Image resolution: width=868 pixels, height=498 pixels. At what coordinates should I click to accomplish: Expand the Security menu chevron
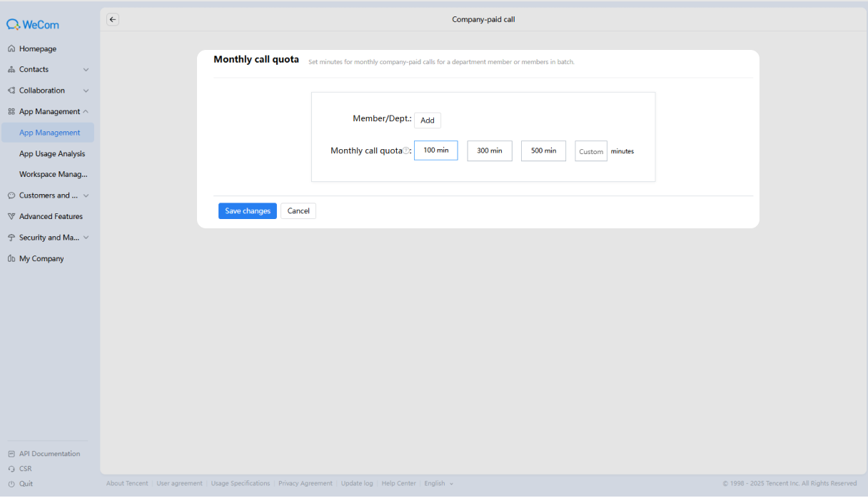pyautogui.click(x=86, y=238)
